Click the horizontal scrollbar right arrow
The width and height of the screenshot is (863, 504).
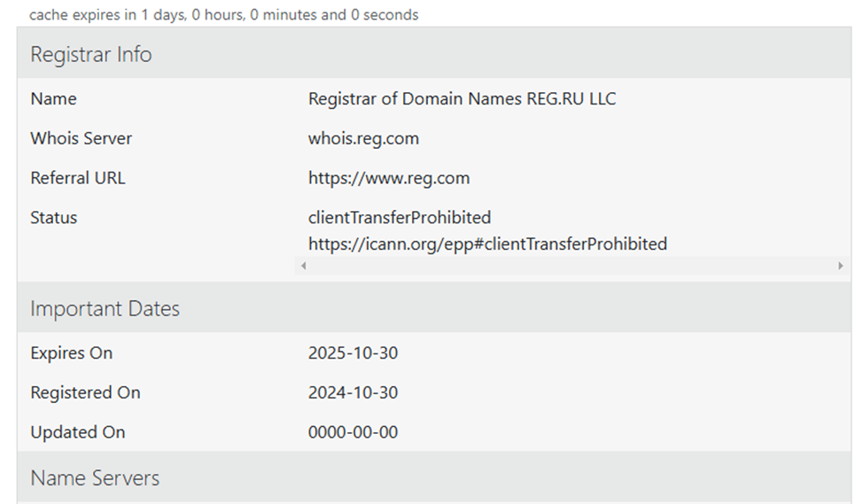pyautogui.click(x=841, y=266)
